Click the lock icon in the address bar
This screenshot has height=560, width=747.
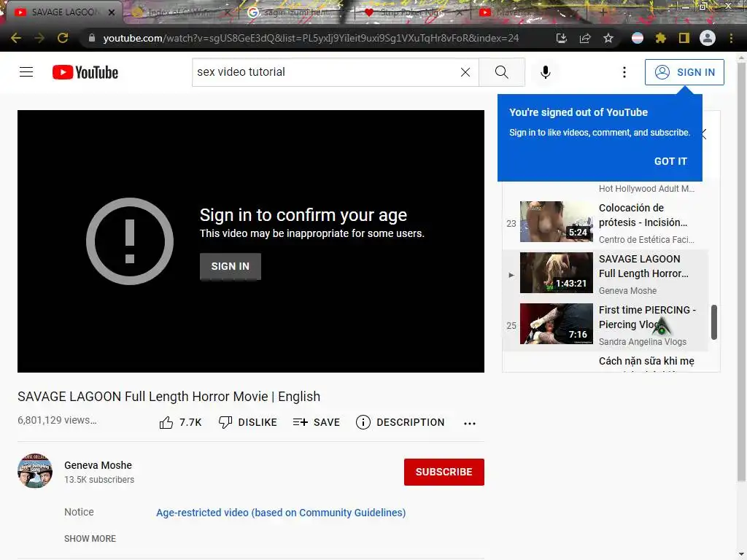[92, 38]
